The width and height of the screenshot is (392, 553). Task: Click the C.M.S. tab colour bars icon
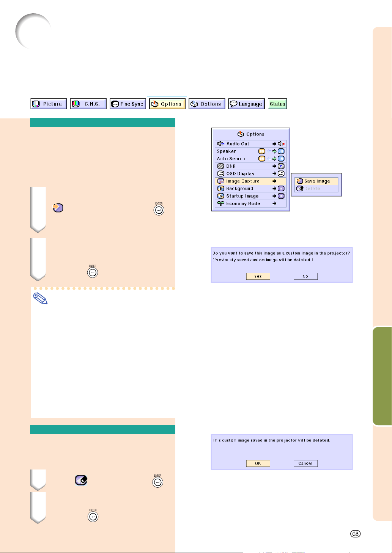click(76, 104)
